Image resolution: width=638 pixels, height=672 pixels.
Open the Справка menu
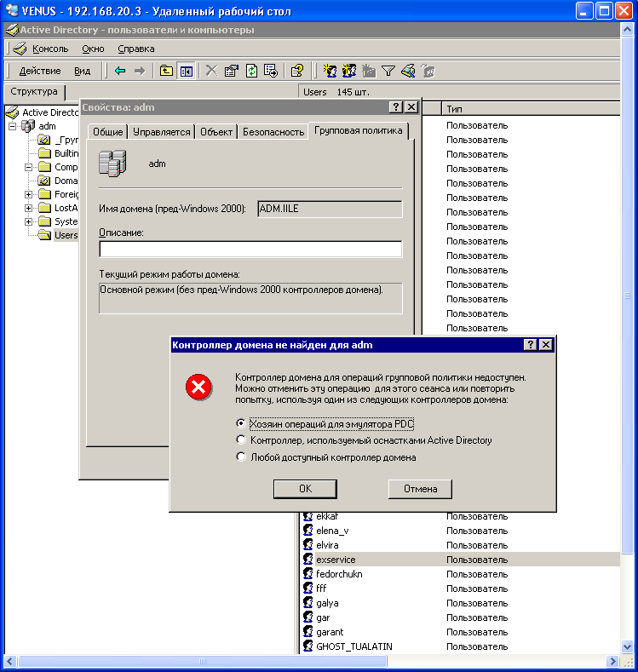click(135, 49)
